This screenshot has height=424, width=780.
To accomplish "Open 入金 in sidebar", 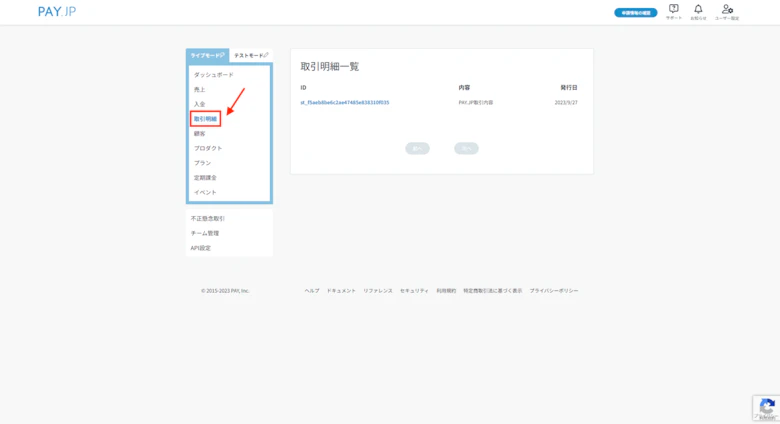I will 199,104.
